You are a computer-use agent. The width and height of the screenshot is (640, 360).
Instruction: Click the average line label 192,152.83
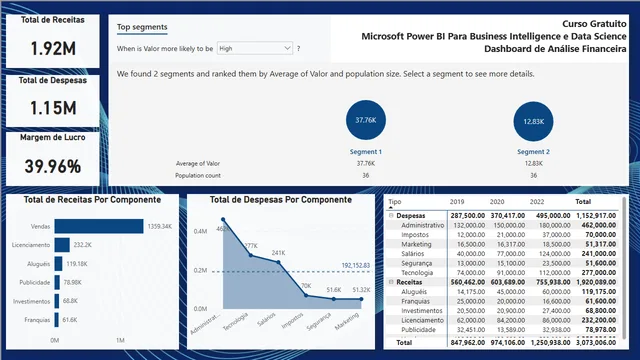click(356, 265)
